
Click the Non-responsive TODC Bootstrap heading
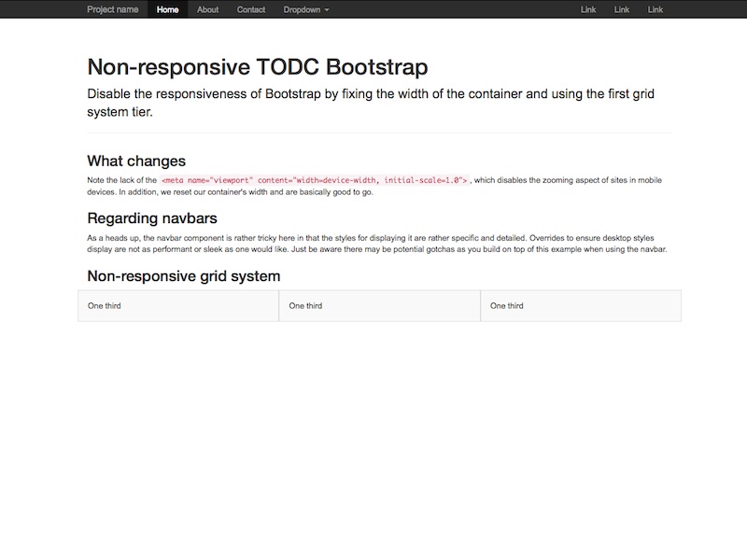(x=257, y=67)
